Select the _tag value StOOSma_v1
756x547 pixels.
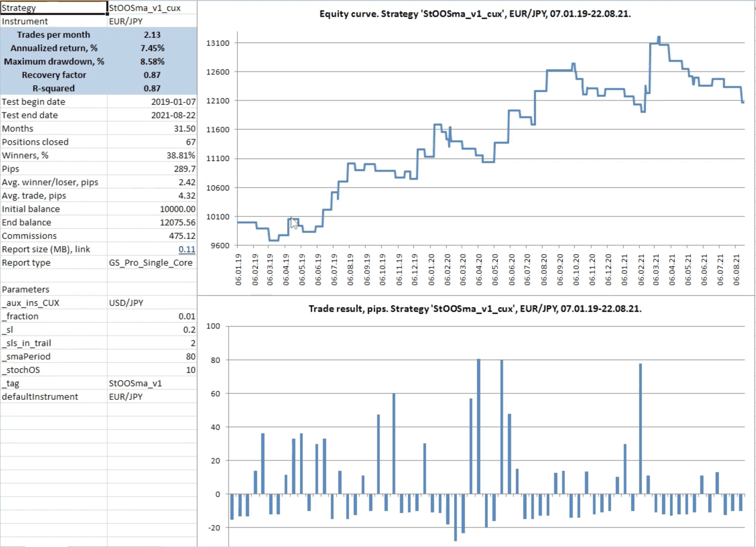pyautogui.click(x=152, y=383)
